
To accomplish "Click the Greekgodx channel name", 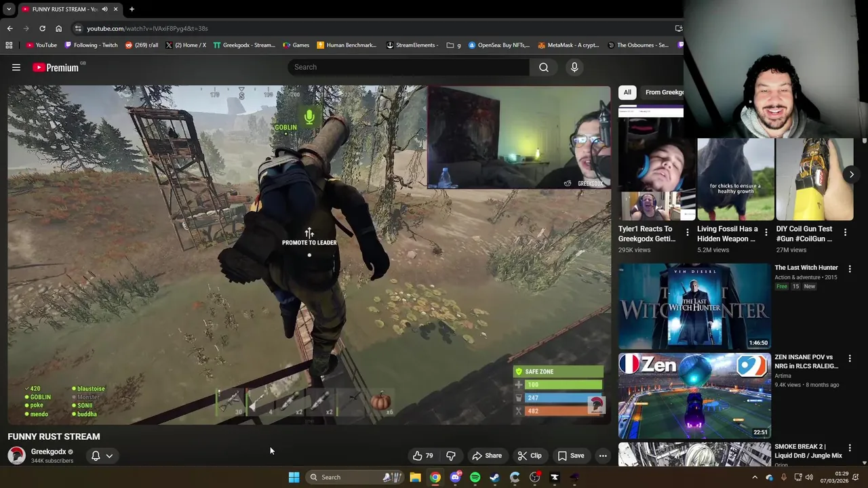I will pos(48,451).
